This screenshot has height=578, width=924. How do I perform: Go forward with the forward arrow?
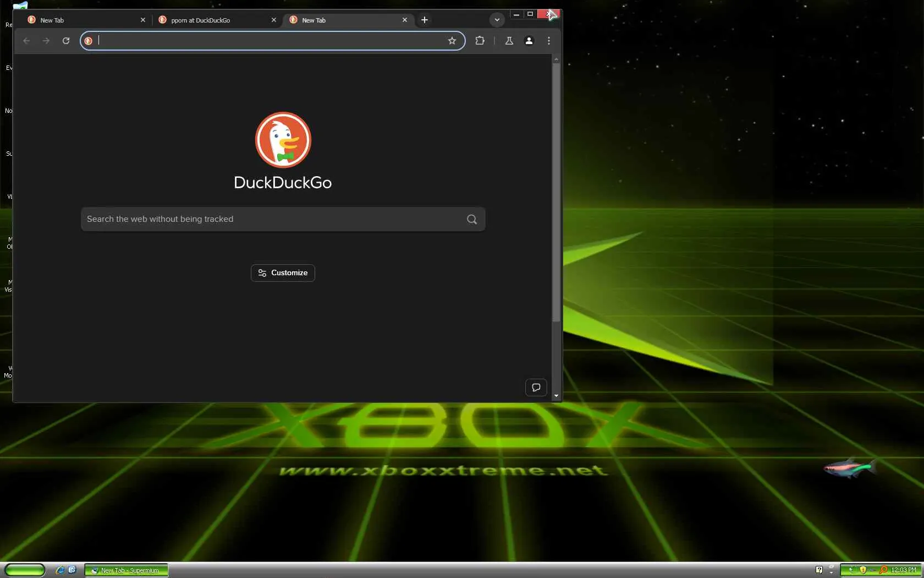click(x=46, y=41)
